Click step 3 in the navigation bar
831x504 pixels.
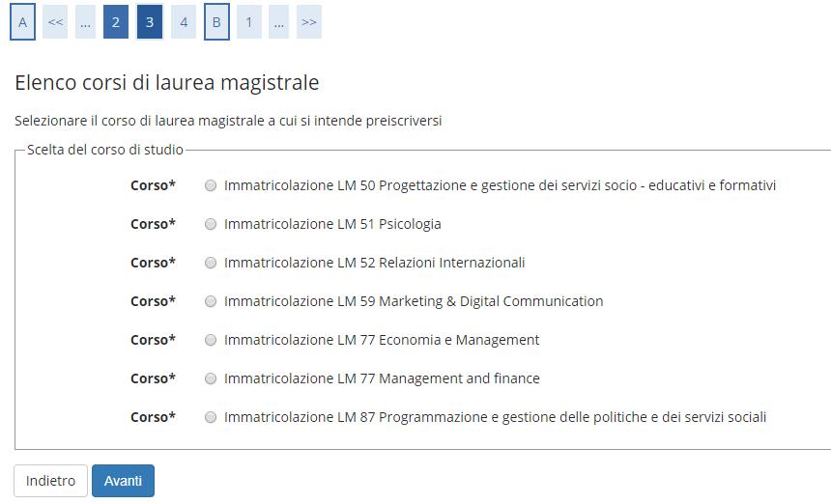coord(150,21)
